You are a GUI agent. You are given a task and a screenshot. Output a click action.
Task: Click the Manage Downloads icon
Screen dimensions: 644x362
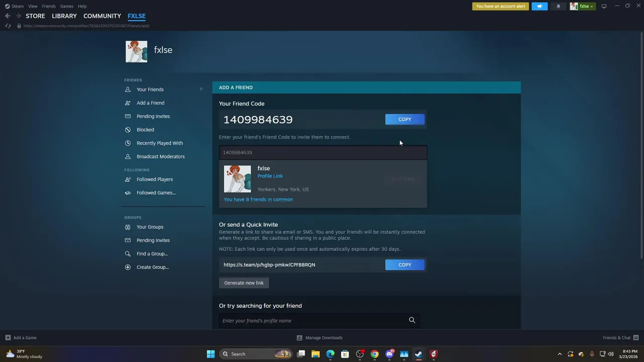299,337
